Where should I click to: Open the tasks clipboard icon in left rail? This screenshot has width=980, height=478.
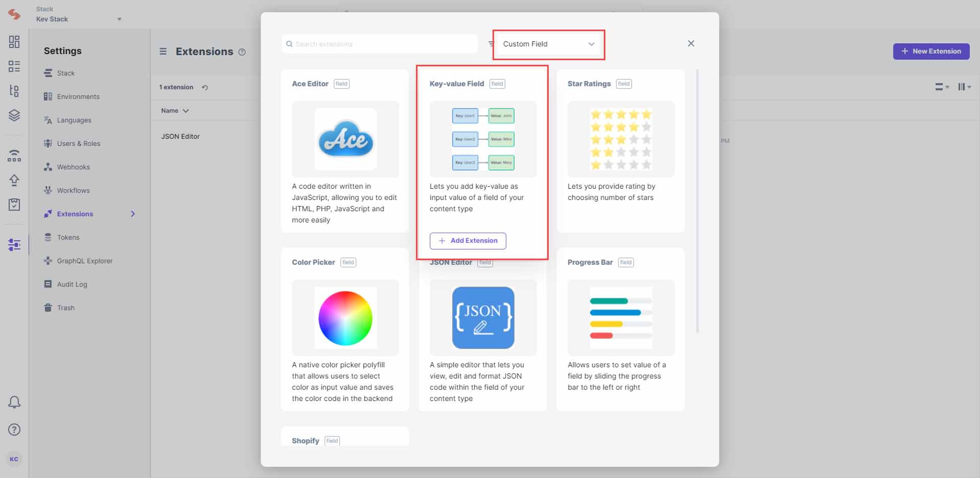tap(14, 205)
